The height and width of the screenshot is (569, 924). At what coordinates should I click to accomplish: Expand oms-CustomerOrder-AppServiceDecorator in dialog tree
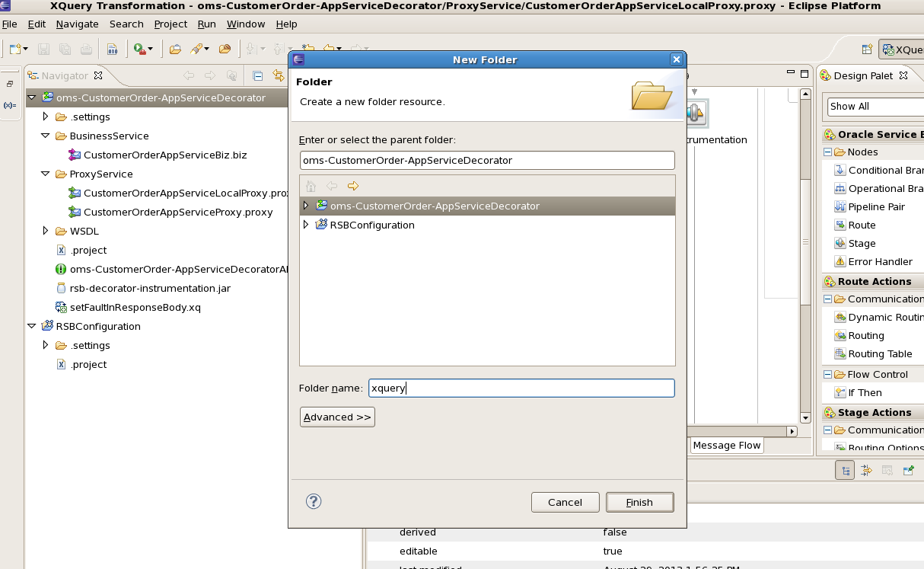click(306, 206)
